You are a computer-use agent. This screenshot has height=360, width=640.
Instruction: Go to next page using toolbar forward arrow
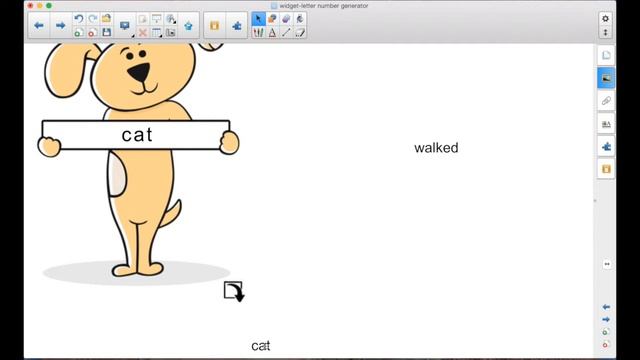60,26
